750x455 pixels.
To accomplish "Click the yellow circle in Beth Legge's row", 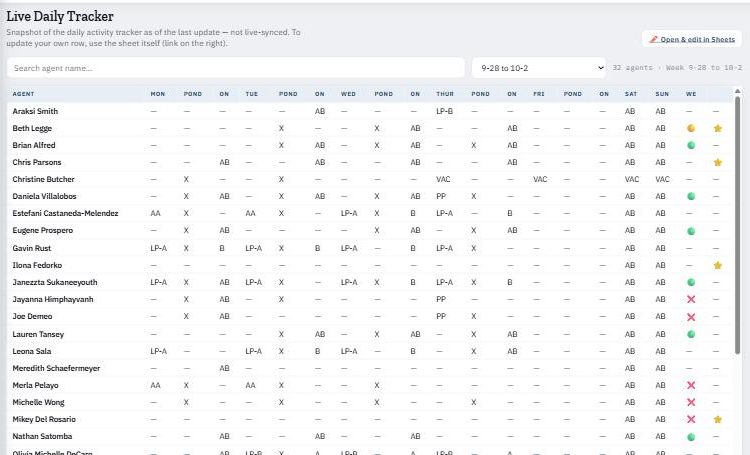I will coord(691,128).
